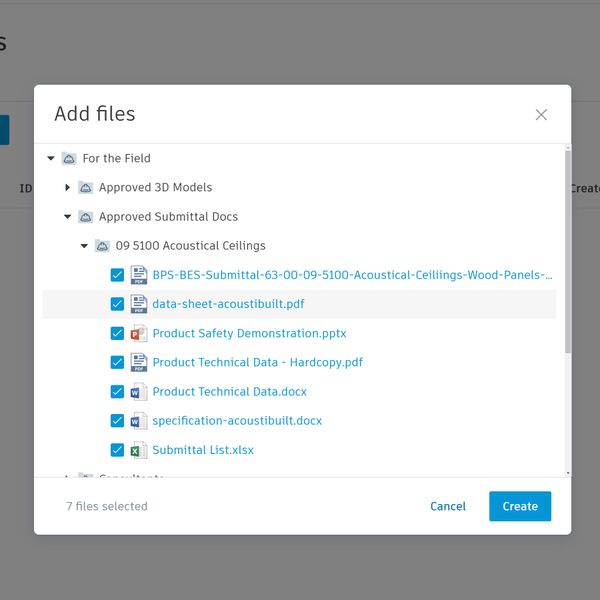Click the Word icon beside Product Technical Data.docx
The width and height of the screenshot is (600, 600).
click(x=138, y=391)
